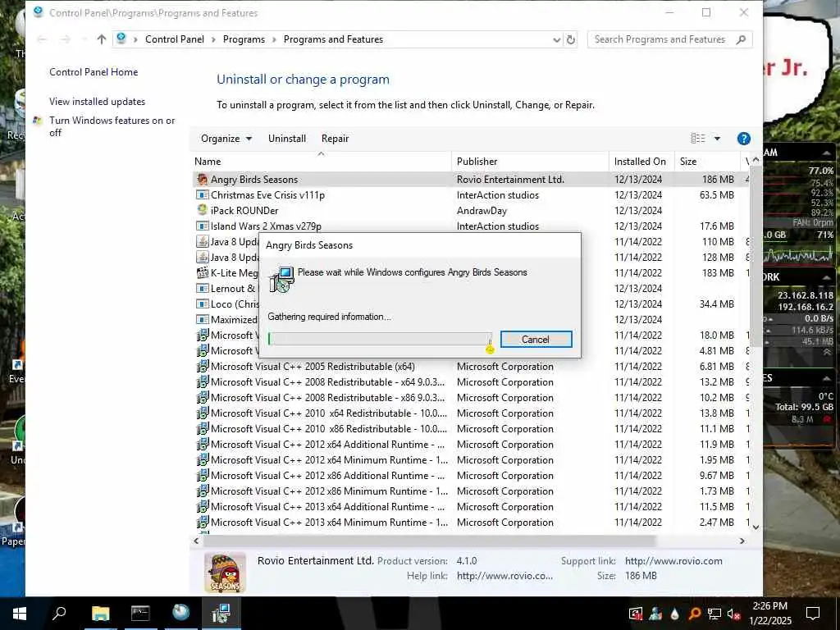Click the Rovio Entertainment Ltd. publisher cell
Image resolution: width=840 pixels, height=630 pixels.
pos(510,180)
